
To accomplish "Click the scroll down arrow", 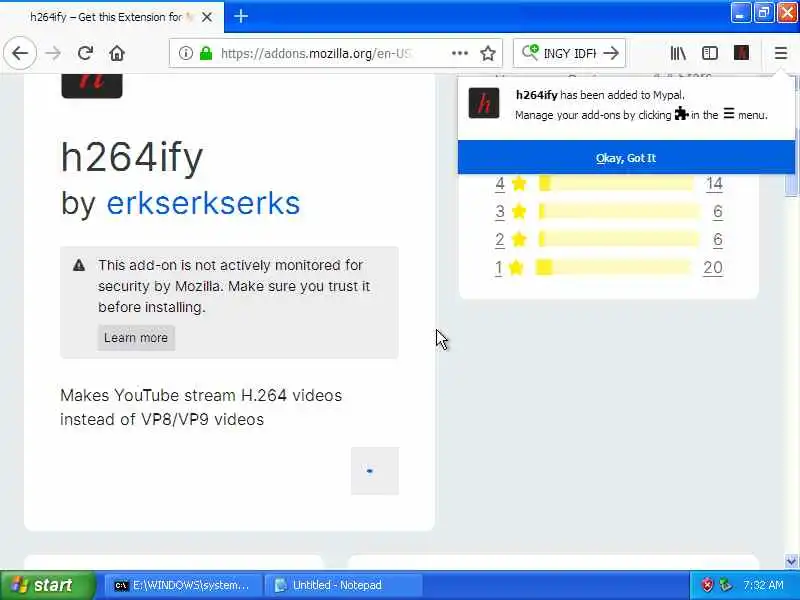I will pyautogui.click(x=791, y=561).
